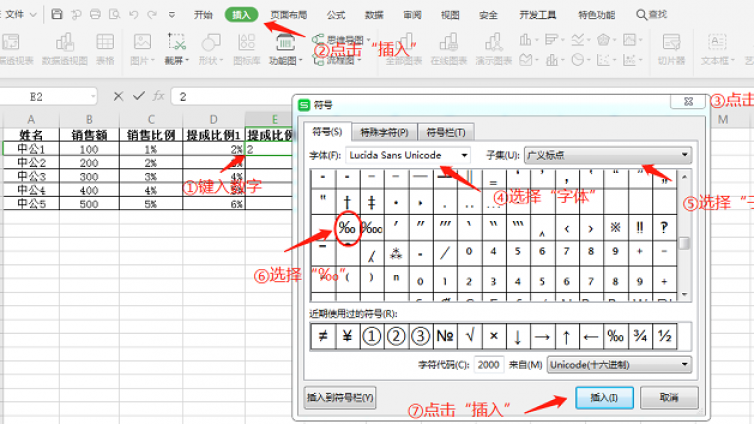Select the ※ reference mark symbol
Screen dimensions: 754x424
point(615,228)
